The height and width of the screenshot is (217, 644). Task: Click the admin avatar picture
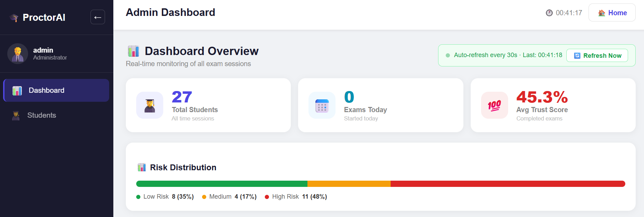(x=18, y=54)
